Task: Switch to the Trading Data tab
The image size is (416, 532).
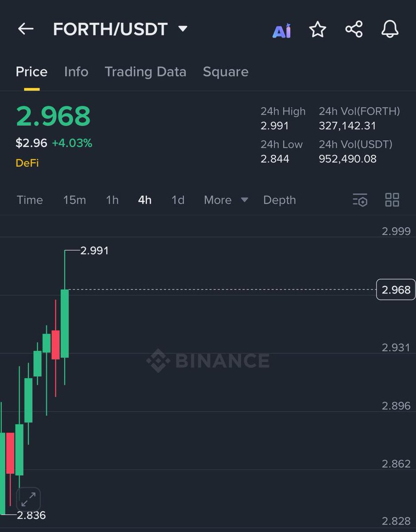Action: (145, 72)
